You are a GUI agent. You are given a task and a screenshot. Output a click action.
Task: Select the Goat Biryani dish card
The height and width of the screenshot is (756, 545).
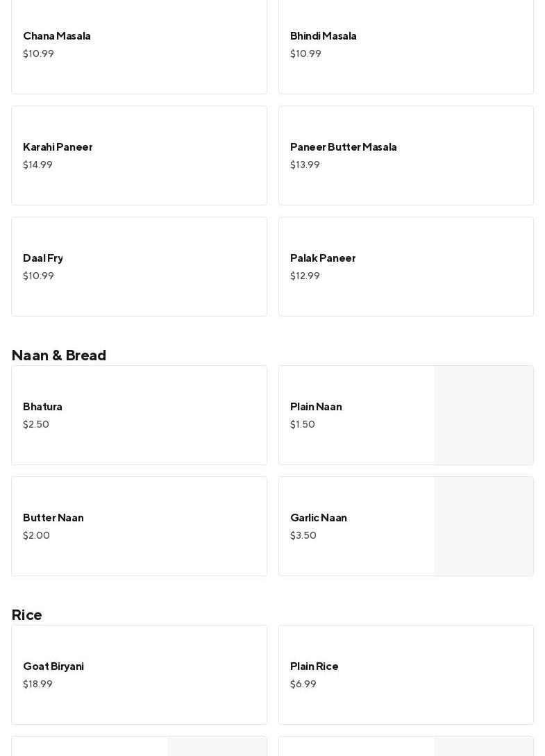[139, 675]
